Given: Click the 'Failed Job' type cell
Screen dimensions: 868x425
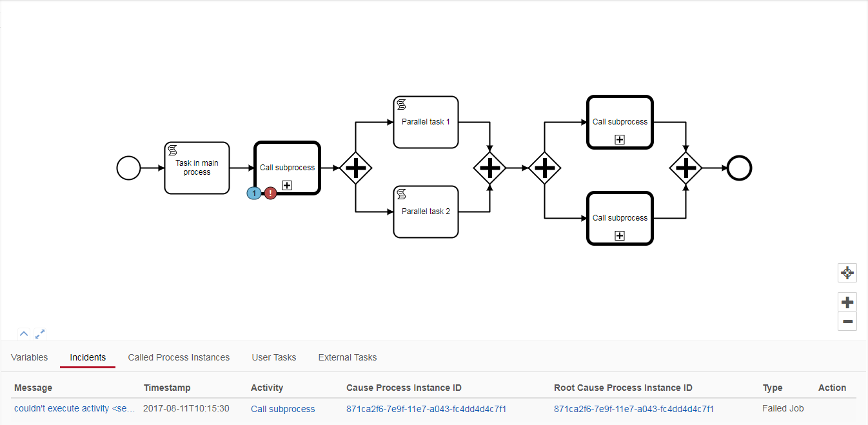Looking at the screenshot, I should pyautogui.click(x=783, y=409).
